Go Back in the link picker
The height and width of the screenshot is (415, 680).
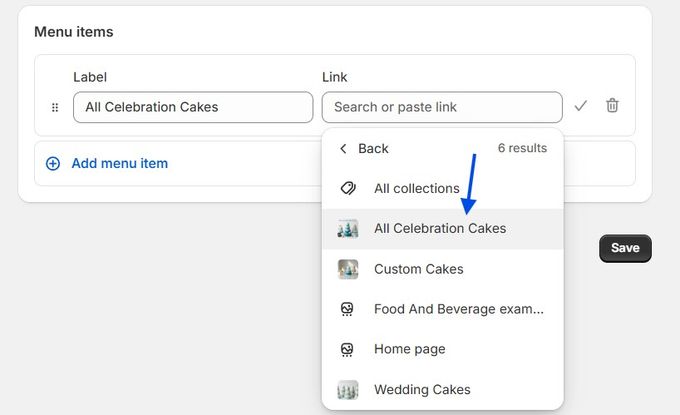click(x=364, y=149)
